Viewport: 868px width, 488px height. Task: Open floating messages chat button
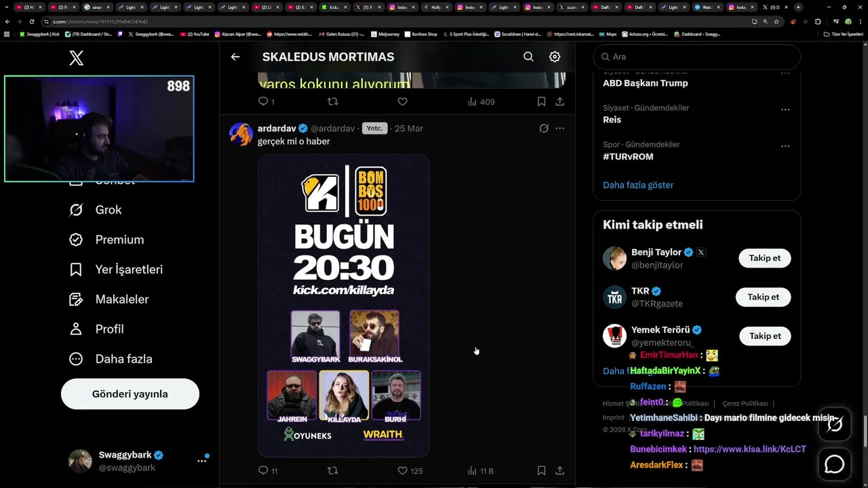click(x=834, y=464)
